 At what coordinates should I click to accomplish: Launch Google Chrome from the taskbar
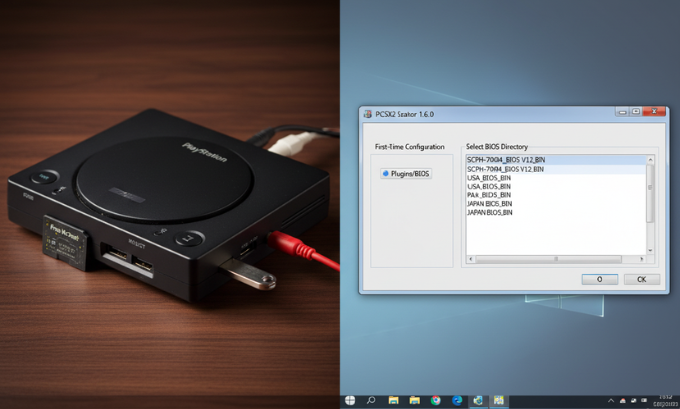(x=436, y=401)
